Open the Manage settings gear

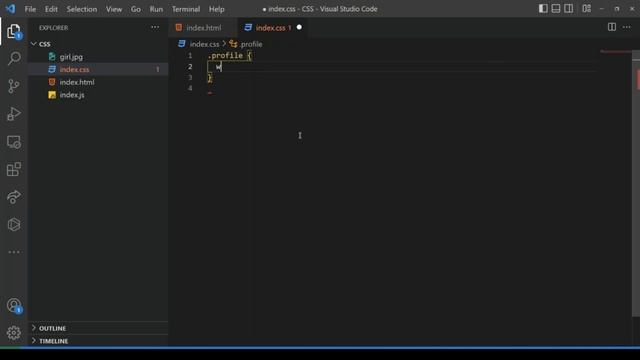[x=13, y=333]
